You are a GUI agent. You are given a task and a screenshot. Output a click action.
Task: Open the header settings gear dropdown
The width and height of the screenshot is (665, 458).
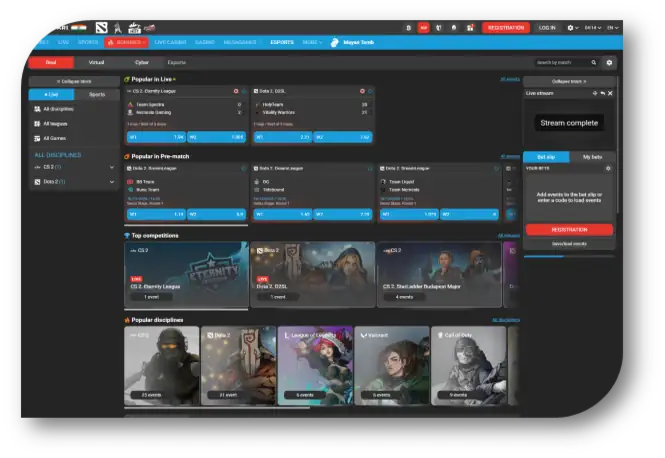[x=573, y=28]
